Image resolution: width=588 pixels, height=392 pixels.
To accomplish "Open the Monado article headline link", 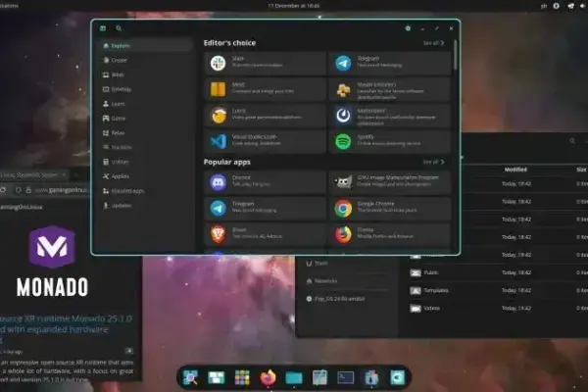I will click(x=66, y=329).
